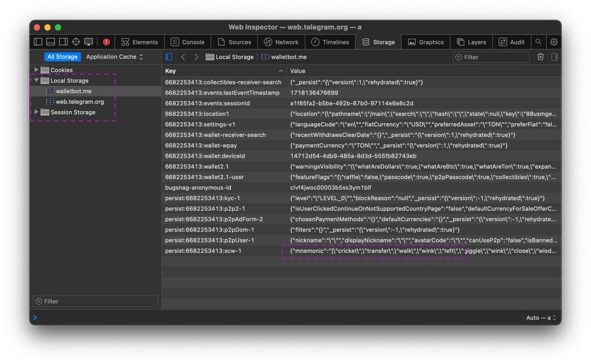Dock inspector to bottom of window
This screenshot has height=364, width=591.
[x=51, y=42]
